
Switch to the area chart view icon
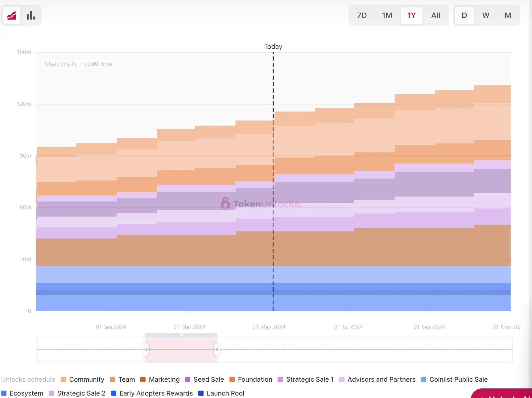(12, 15)
